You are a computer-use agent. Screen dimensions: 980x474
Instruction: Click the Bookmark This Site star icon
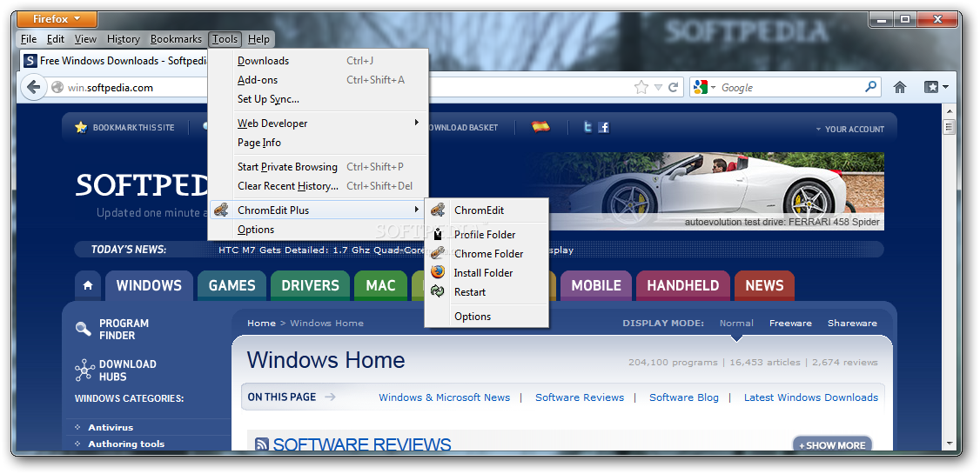coord(81,127)
